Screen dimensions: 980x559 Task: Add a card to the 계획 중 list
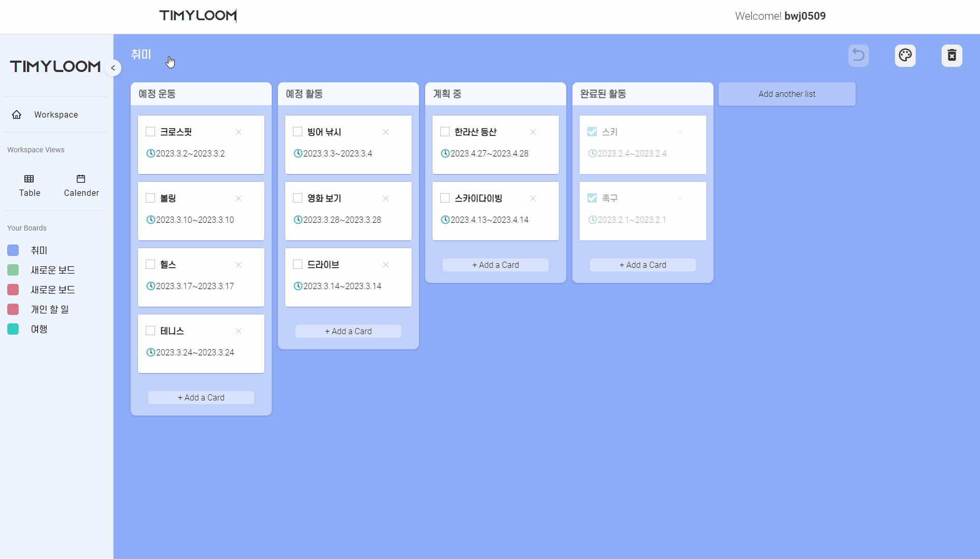(495, 265)
